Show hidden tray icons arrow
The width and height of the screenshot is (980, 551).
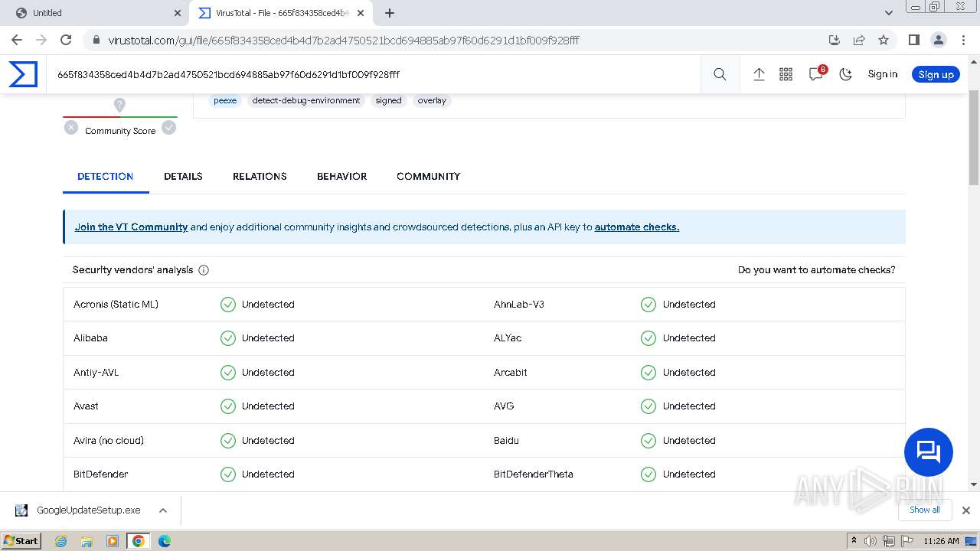(854, 541)
